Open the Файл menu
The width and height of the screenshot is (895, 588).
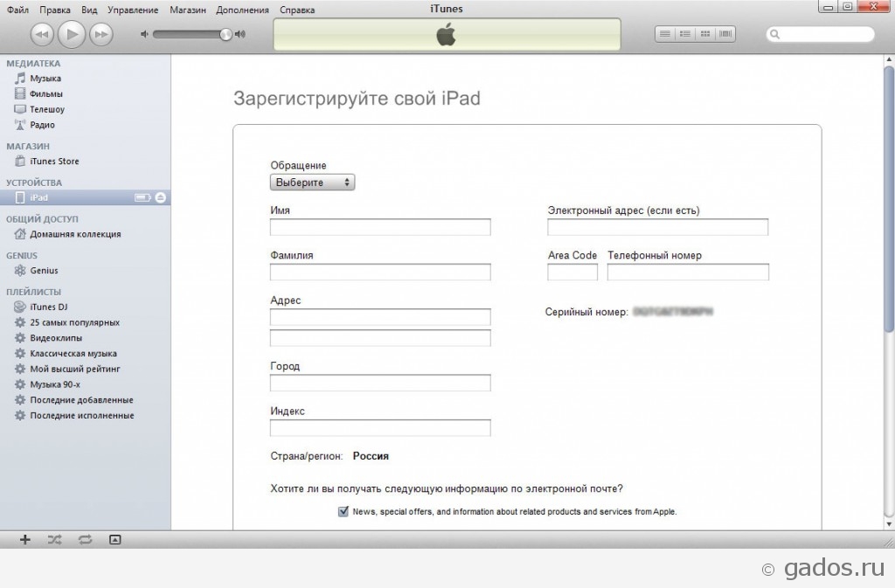click(17, 10)
